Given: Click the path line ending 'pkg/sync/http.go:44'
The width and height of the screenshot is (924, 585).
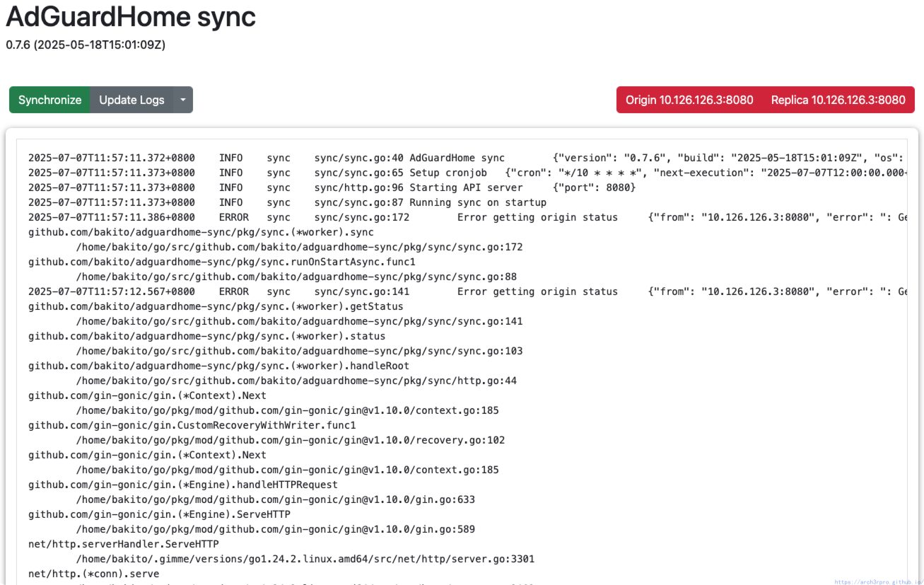Looking at the screenshot, I should click(296, 381).
